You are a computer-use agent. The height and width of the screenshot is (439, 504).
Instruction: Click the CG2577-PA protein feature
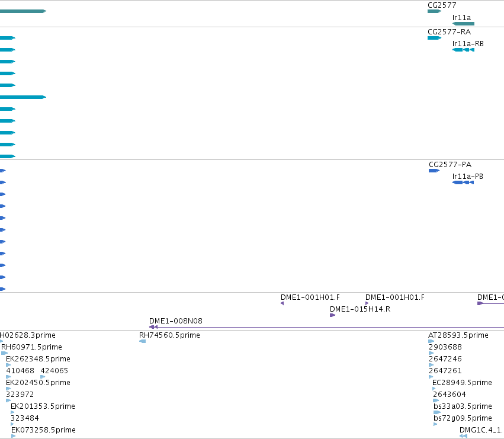(434, 171)
